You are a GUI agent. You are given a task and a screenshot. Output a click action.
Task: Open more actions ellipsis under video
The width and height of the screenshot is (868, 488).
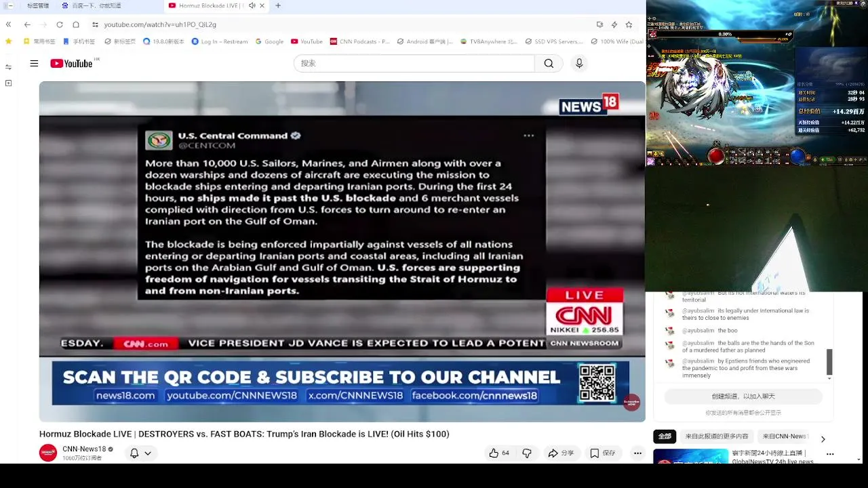pos(637,453)
